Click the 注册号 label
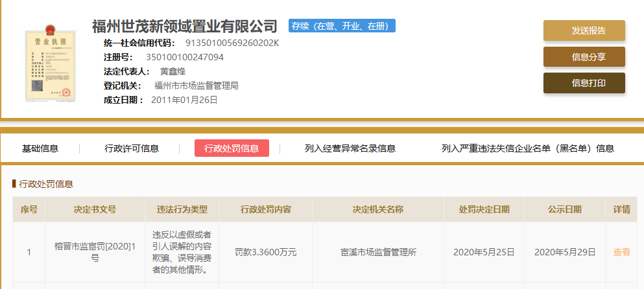 [119, 57]
